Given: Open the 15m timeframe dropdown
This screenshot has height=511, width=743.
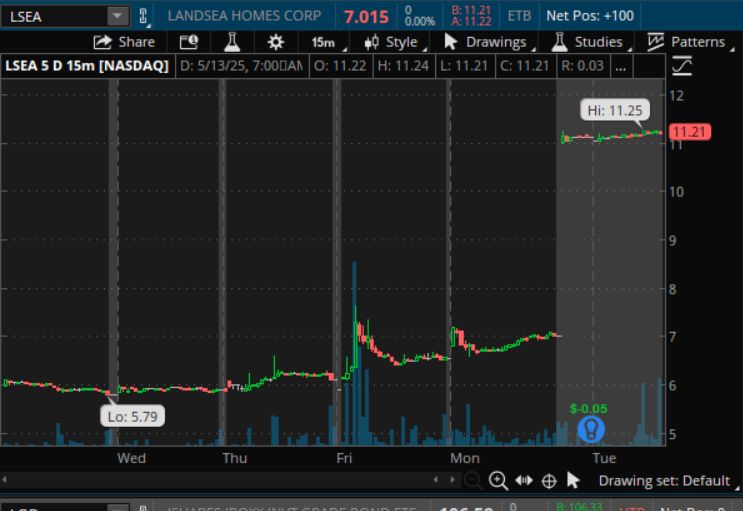Looking at the screenshot, I should (327, 42).
